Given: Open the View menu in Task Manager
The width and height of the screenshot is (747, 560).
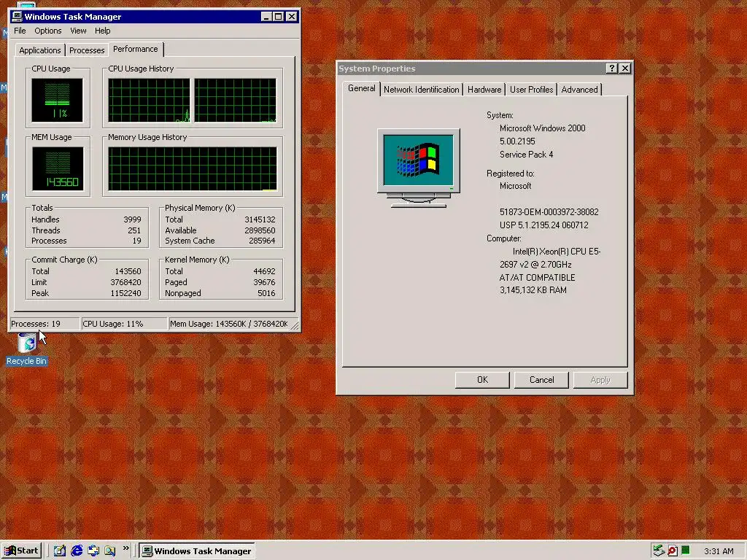Looking at the screenshot, I should 78,31.
